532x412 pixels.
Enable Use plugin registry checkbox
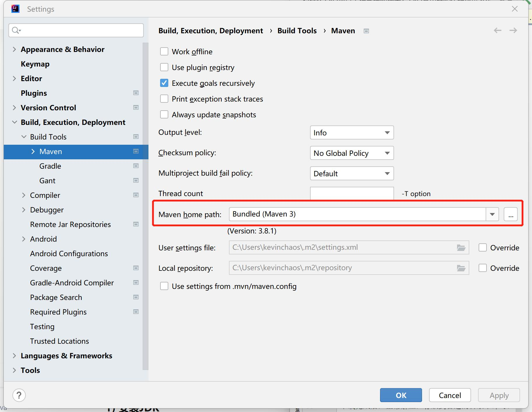coord(164,67)
